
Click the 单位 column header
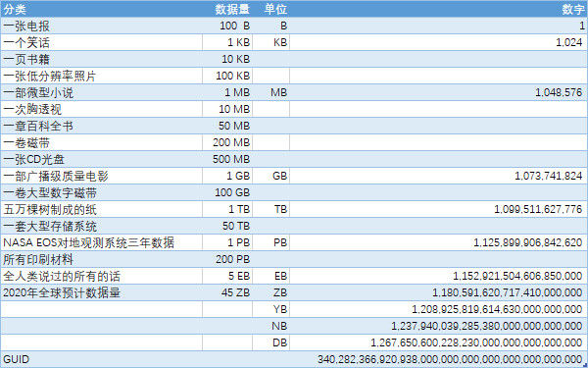(x=270, y=9)
